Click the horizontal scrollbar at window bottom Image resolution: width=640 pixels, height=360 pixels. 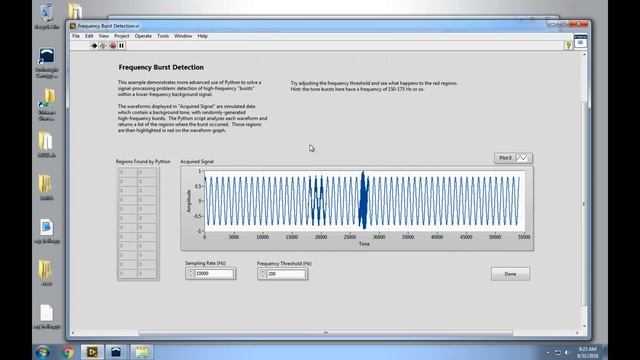click(x=325, y=333)
